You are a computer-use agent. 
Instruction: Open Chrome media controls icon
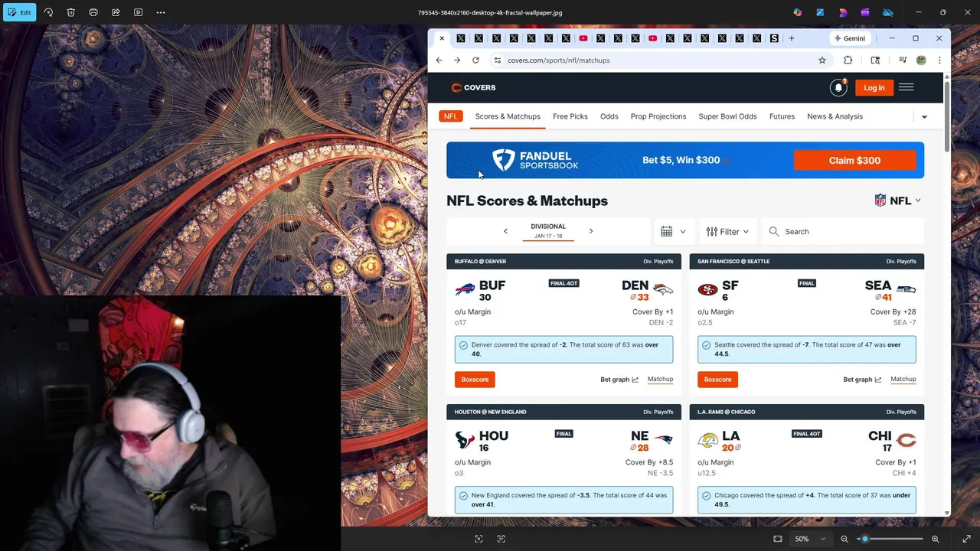click(903, 60)
